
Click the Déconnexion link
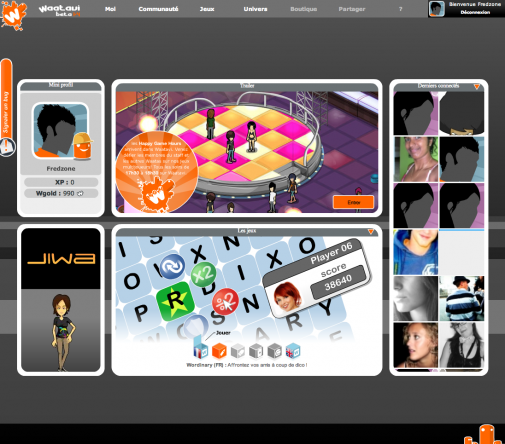[x=475, y=12]
